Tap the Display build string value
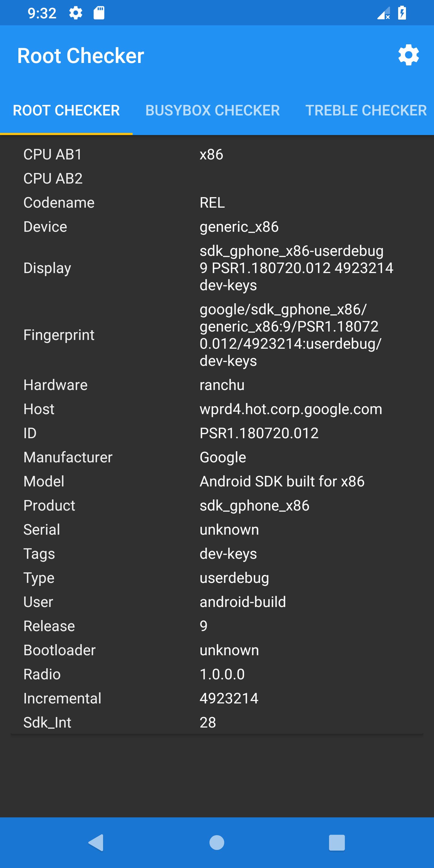 296,268
